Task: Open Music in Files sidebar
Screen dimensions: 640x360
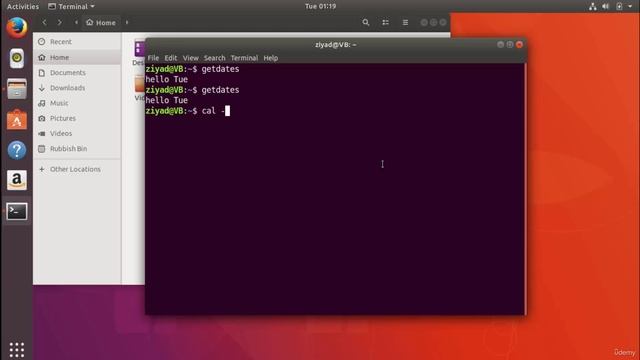Action: (x=77, y=103)
